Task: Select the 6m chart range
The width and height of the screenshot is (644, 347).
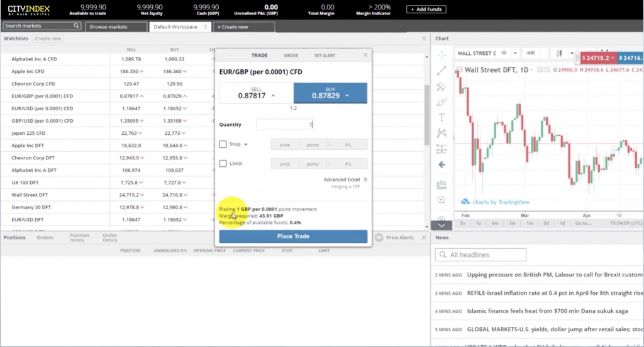Action: [495, 223]
